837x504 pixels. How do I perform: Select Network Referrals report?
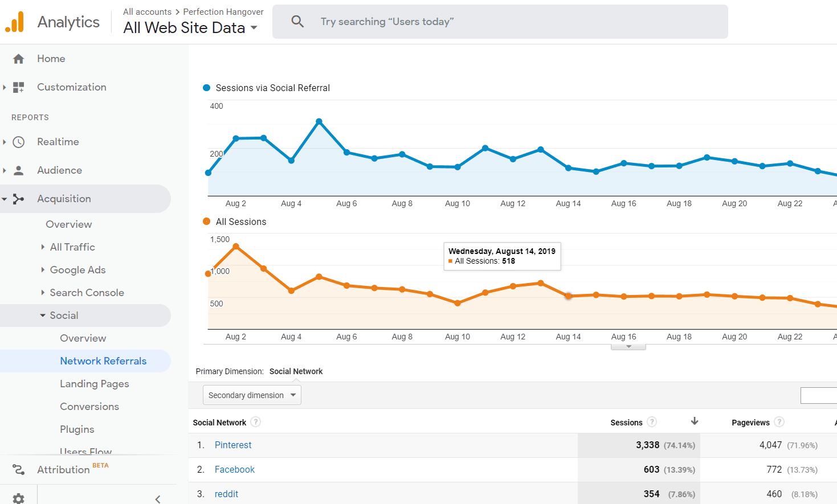click(103, 361)
